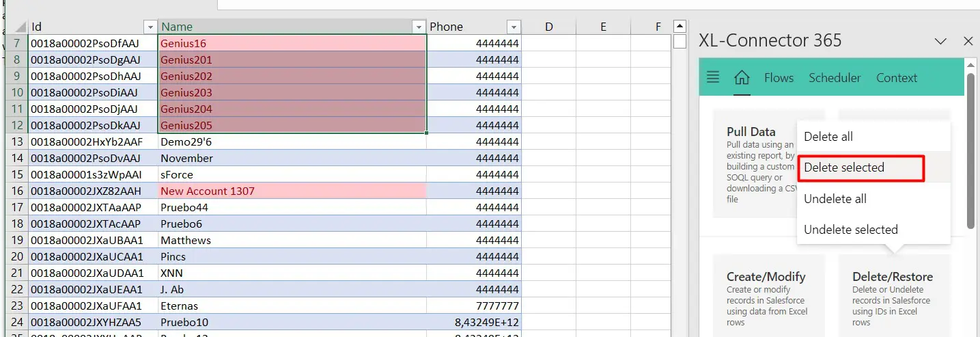Select Undelete all option
The image size is (980, 337).
(x=835, y=199)
